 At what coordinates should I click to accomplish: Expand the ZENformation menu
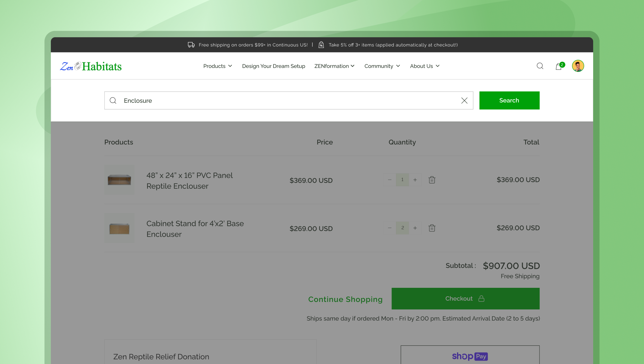(x=334, y=66)
